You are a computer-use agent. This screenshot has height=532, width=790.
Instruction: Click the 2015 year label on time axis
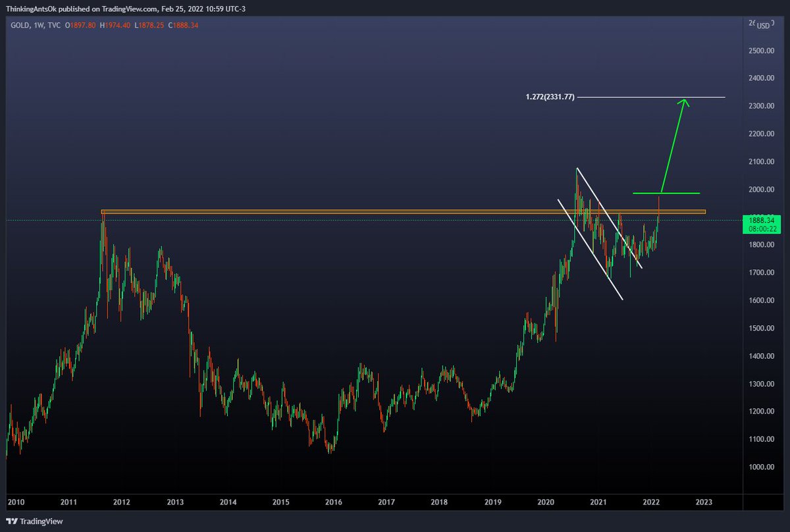click(x=280, y=502)
